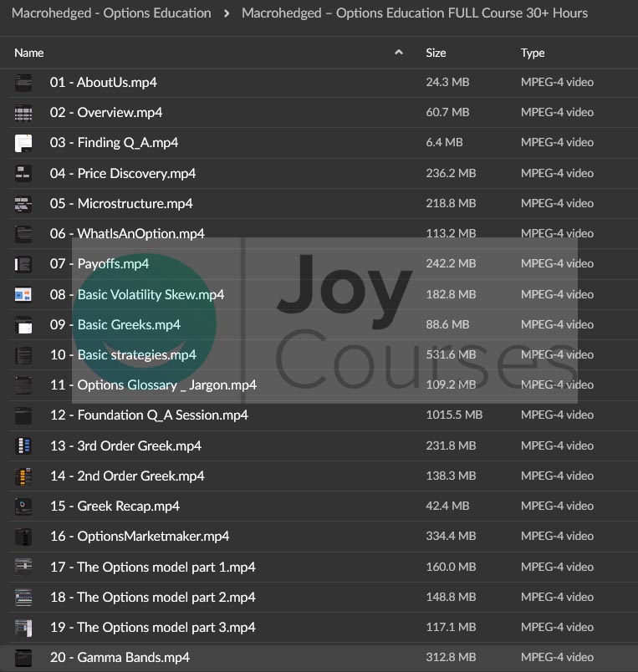
Task: Click the thumbnail icon of 06 - WhatIsAnOption.mp4
Action: click(23, 234)
